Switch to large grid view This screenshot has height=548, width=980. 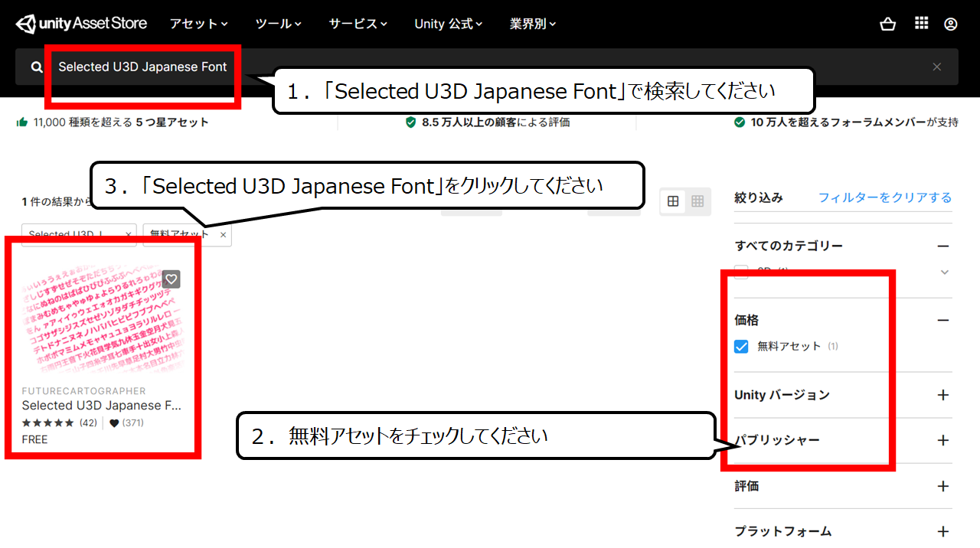pos(673,201)
